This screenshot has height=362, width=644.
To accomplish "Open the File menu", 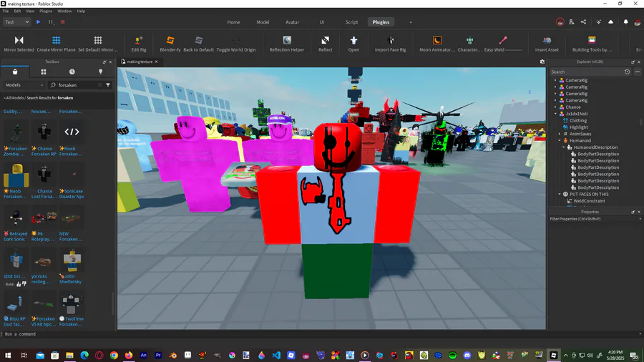I will [6, 11].
